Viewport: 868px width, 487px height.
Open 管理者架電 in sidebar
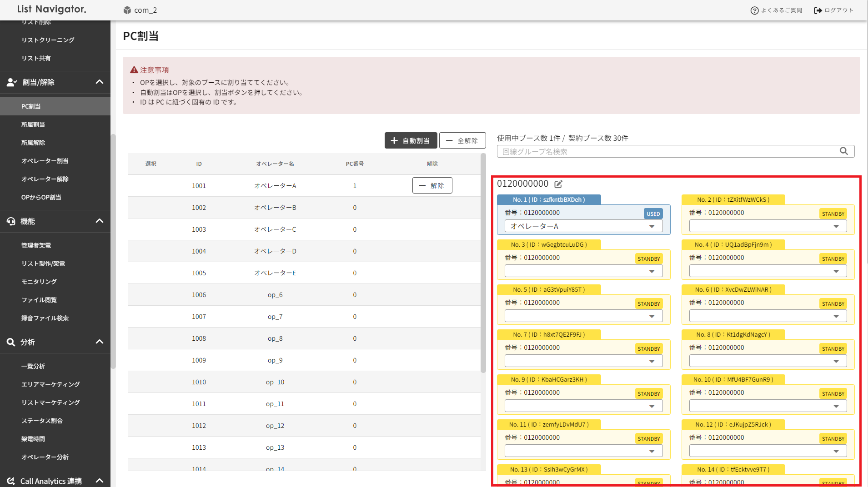[55, 245]
